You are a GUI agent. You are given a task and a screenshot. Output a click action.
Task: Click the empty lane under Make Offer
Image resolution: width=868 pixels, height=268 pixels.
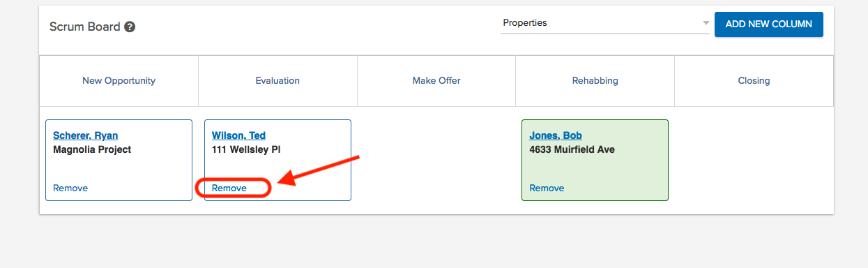pos(436,161)
